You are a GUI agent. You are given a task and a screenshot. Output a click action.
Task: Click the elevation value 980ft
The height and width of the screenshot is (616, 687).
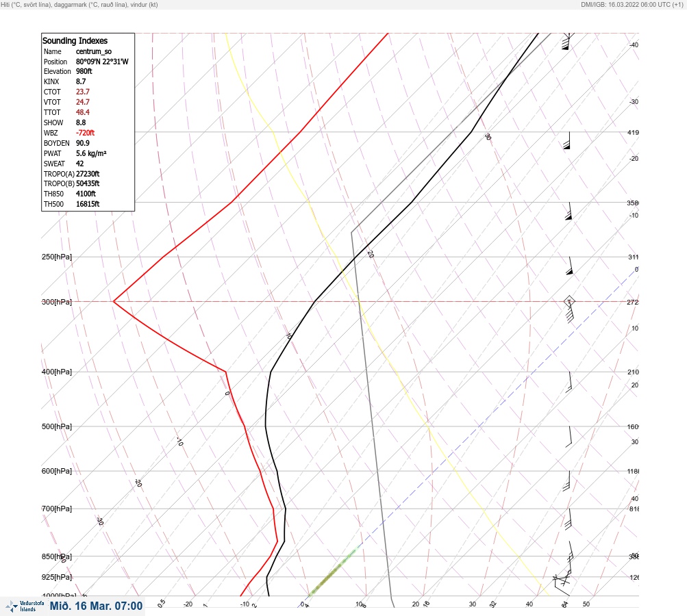pos(84,71)
